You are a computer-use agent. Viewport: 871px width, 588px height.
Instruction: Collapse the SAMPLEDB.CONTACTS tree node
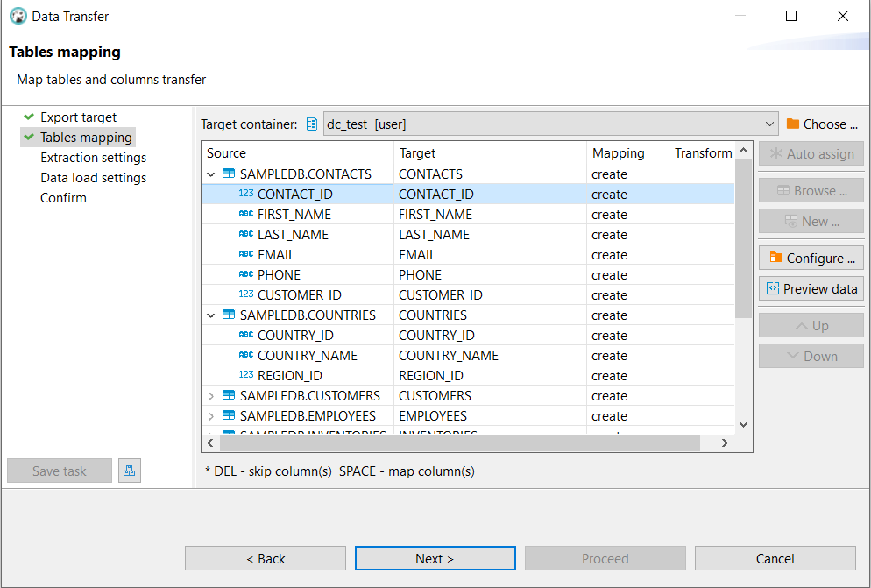point(211,174)
